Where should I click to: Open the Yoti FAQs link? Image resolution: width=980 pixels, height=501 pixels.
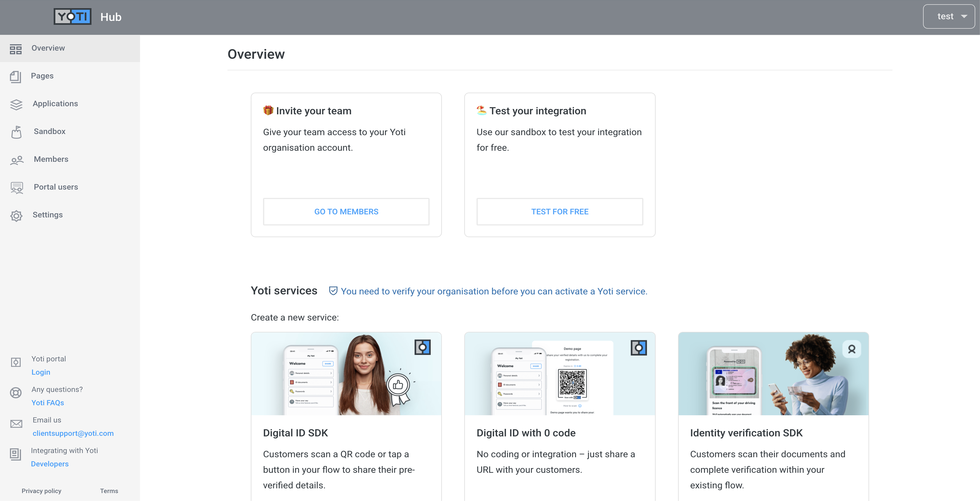[x=48, y=403]
